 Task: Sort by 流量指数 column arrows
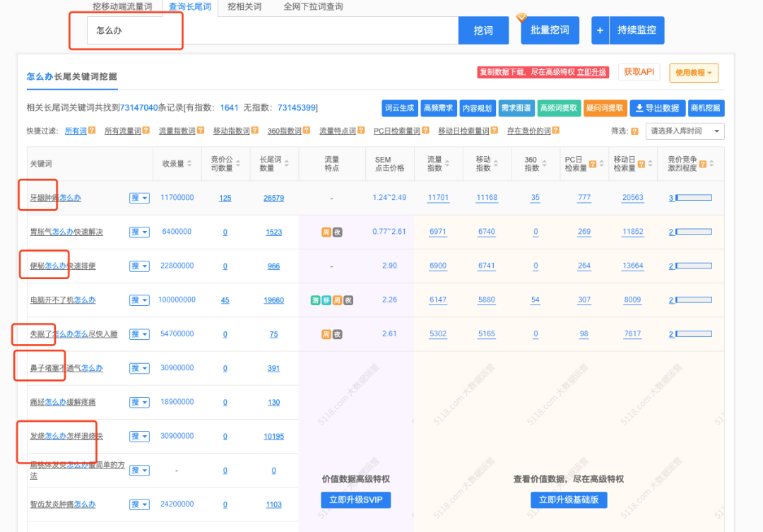pos(446,163)
